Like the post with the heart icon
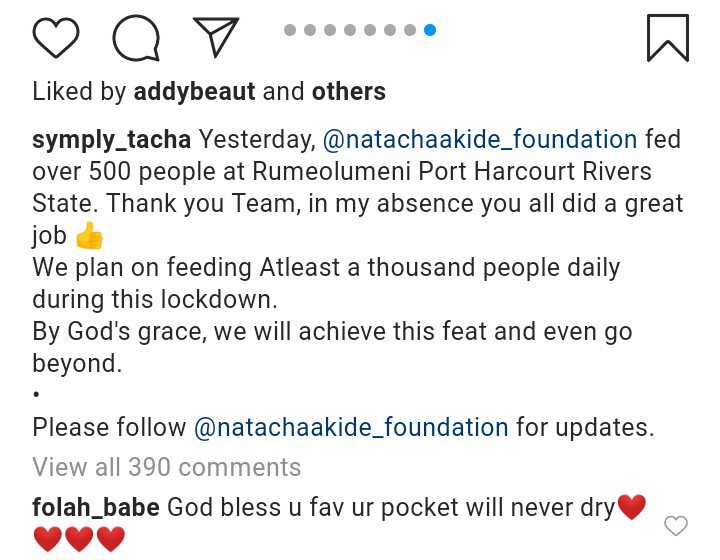Screen dimensions: 720x560 [x=56, y=38]
